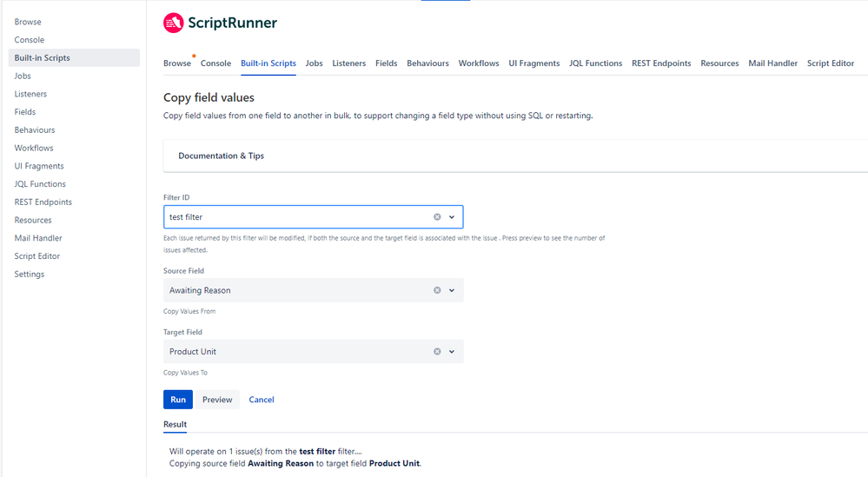
Task: Open Settings in the left sidebar
Action: [30, 274]
